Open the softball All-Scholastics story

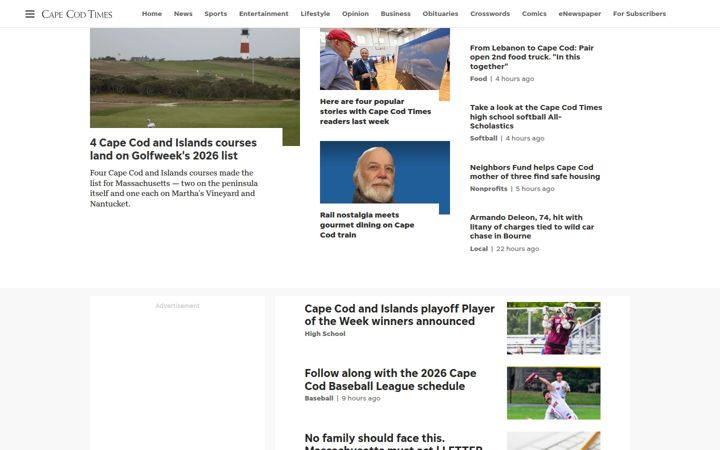click(x=536, y=117)
